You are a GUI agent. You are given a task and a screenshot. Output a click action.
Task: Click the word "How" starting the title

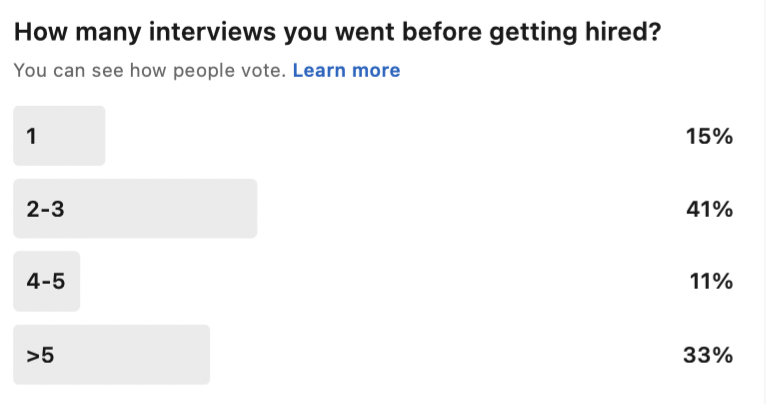click(41, 32)
